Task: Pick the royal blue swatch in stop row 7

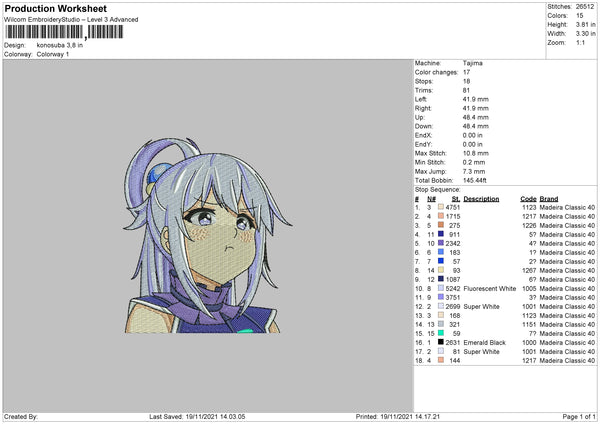Action: pyautogui.click(x=441, y=261)
